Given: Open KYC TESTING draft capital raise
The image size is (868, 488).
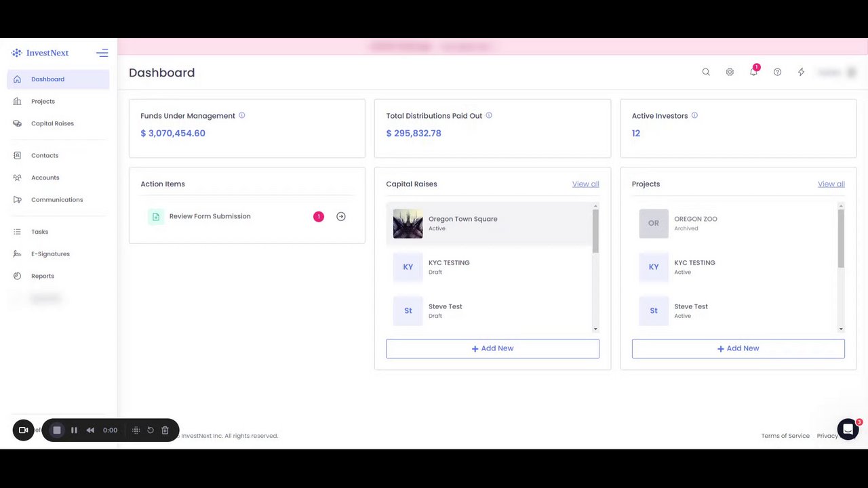Looking at the screenshot, I should [x=488, y=267].
